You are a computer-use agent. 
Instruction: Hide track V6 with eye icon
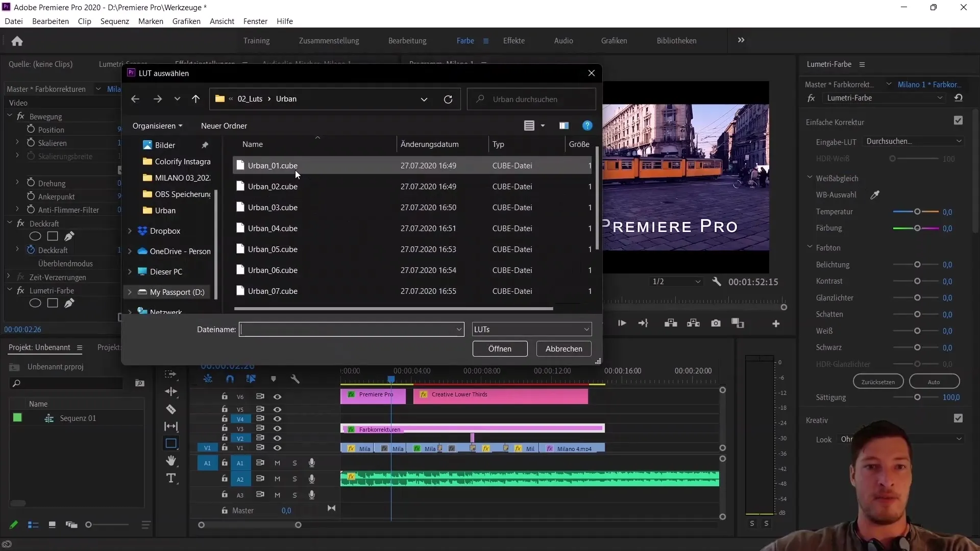pyautogui.click(x=277, y=397)
